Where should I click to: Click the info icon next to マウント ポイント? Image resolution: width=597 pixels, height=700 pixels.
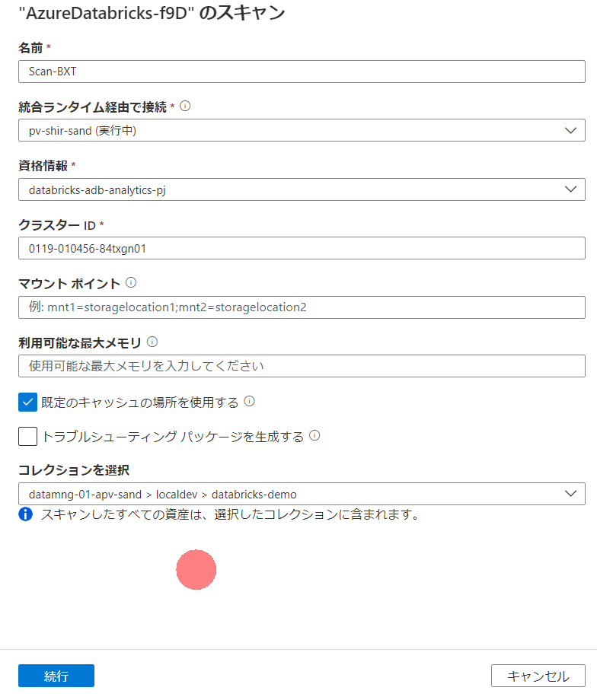(129, 282)
